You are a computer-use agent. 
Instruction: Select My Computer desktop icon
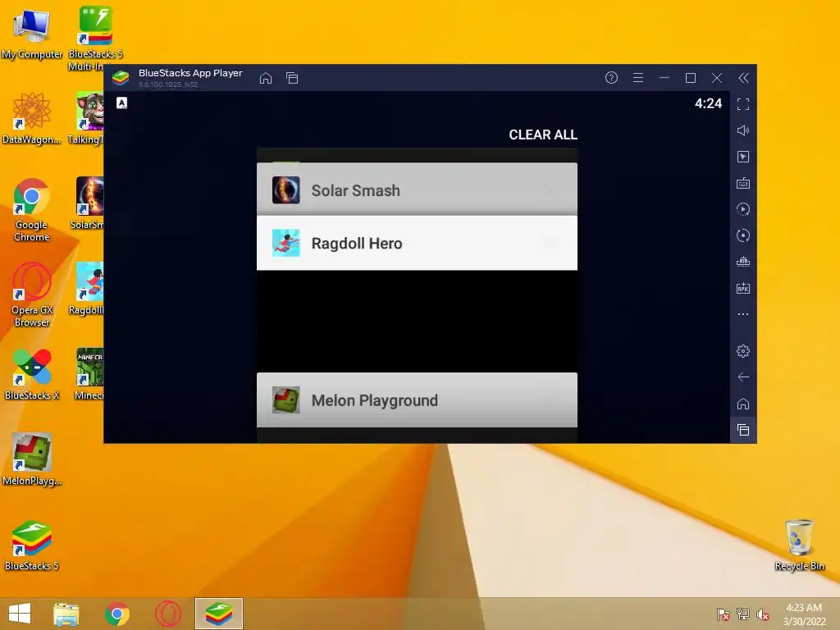click(32, 33)
